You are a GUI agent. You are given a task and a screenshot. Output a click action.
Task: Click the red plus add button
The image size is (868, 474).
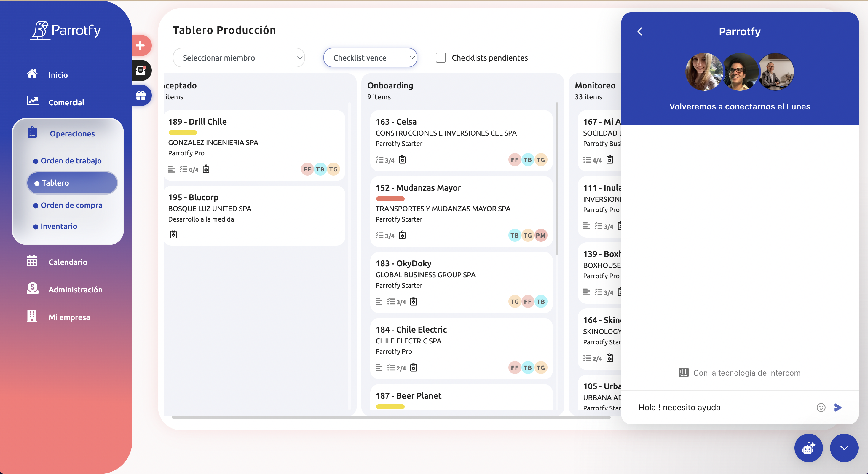tap(141, 45)
